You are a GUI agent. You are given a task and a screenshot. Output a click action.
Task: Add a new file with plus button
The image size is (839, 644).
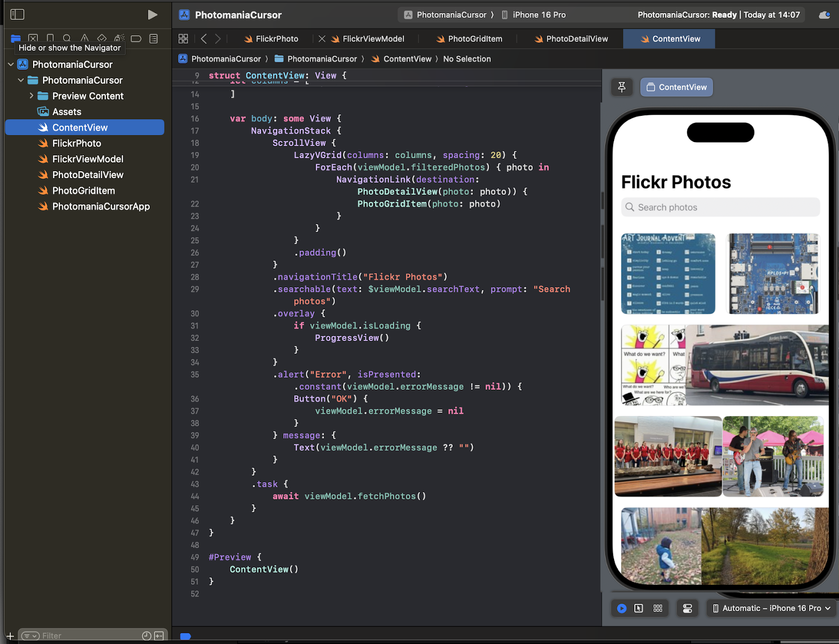tap(10, 636)
